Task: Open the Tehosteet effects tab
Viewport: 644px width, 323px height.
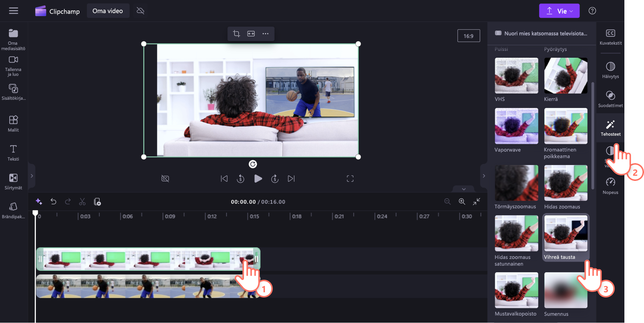Action: click(x=611, y=128)
